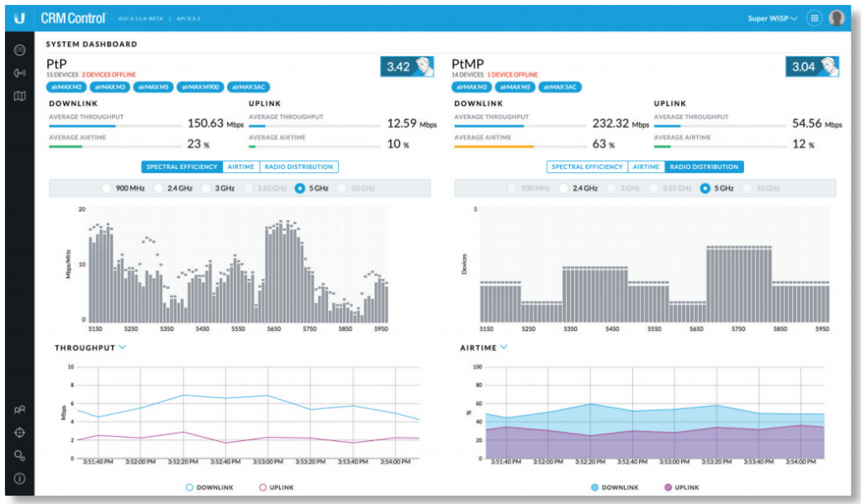Click the info icon at sidebar bottom
The width and height of the screenshot is (861, 504).
(19, 478)
